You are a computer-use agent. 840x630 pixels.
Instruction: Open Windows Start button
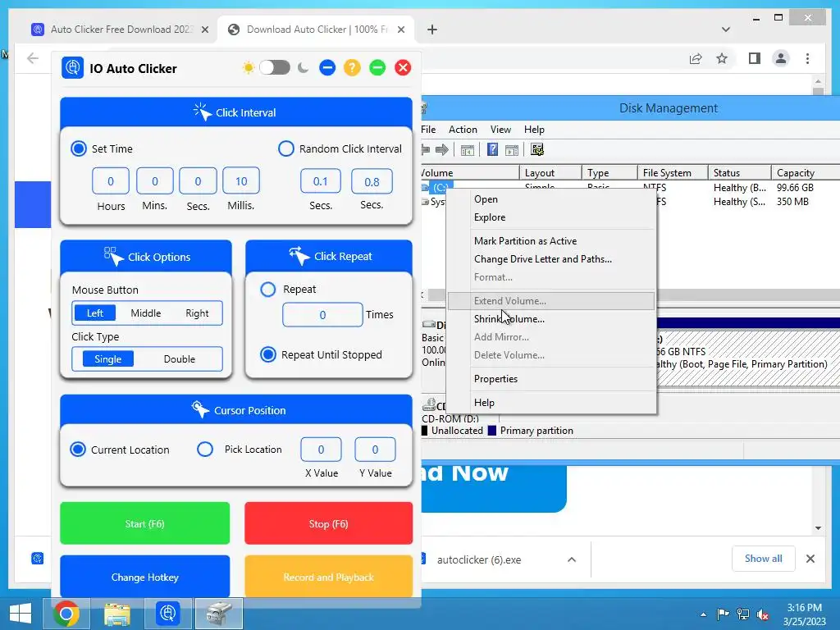click(21, 613)
